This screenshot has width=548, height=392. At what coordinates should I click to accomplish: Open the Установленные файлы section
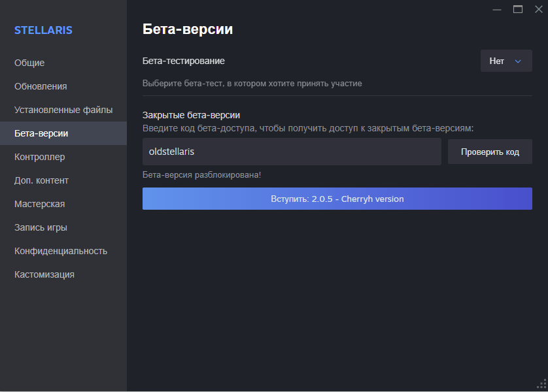(63, 110)
